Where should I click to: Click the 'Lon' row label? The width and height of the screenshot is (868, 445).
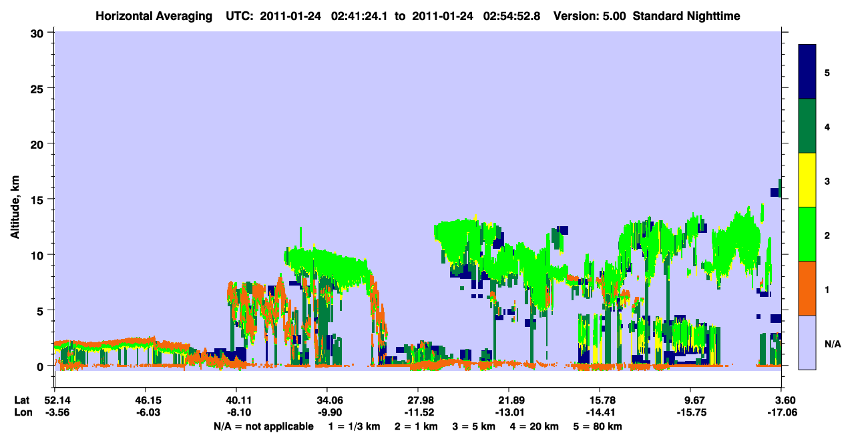[x=22, y=412]
